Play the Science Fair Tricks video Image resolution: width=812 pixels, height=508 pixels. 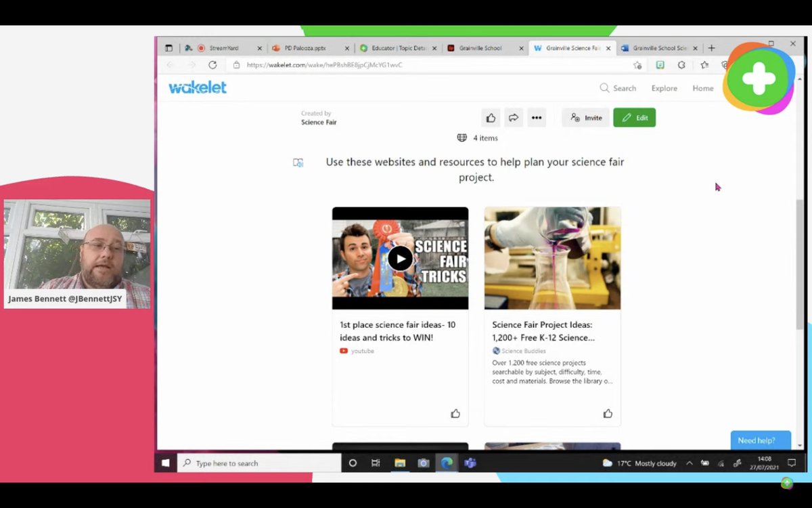pos(400,258)
